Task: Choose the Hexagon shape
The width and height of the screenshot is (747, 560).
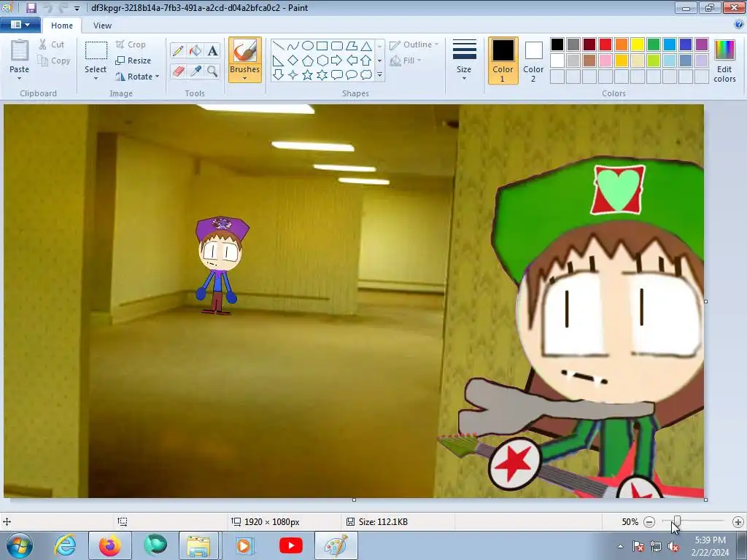Action: point(322,61)
